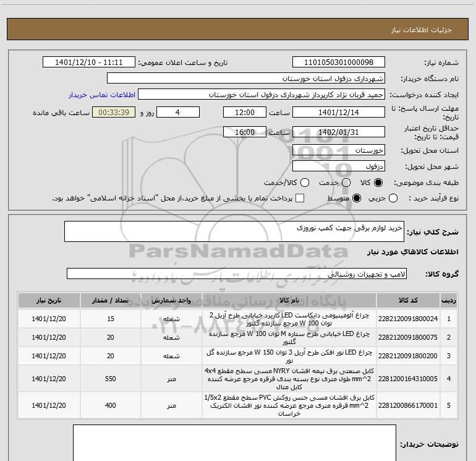Click the remaining days field showing 4
476x461 pixels.
click(x=178, y=112)
